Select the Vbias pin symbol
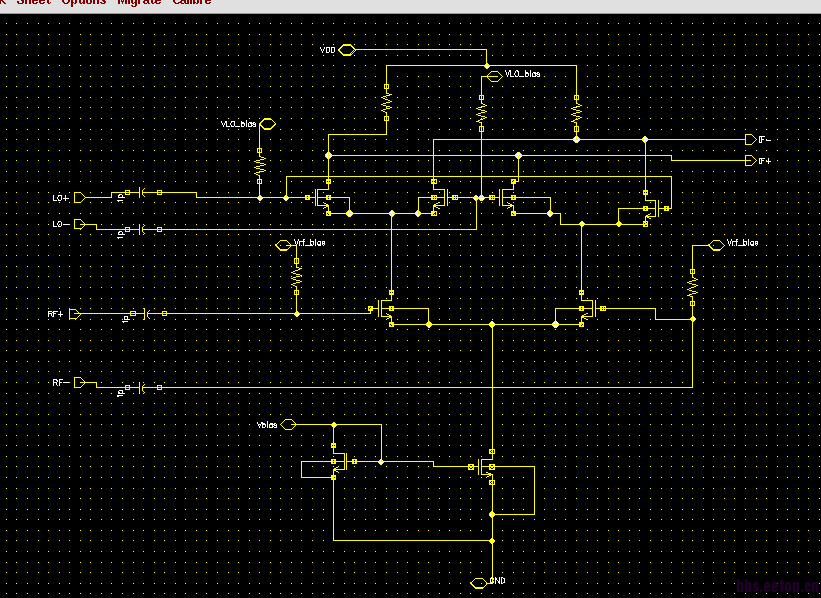The image size is (821, 598). (289, 425)
